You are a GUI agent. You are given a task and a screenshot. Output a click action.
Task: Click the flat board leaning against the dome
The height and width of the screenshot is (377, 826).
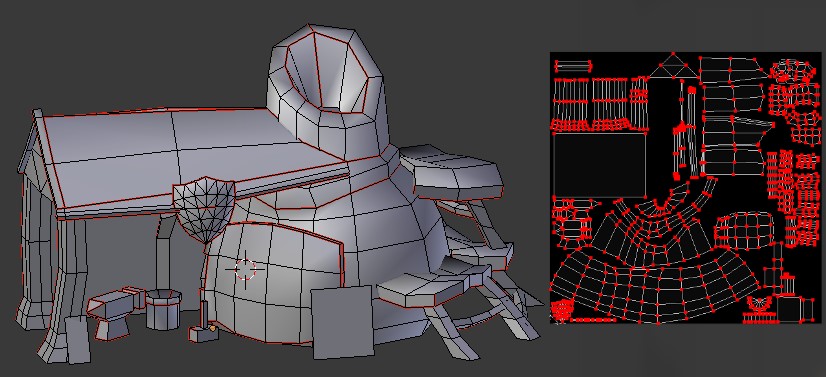pyautogui.click(x=342, y=322)
